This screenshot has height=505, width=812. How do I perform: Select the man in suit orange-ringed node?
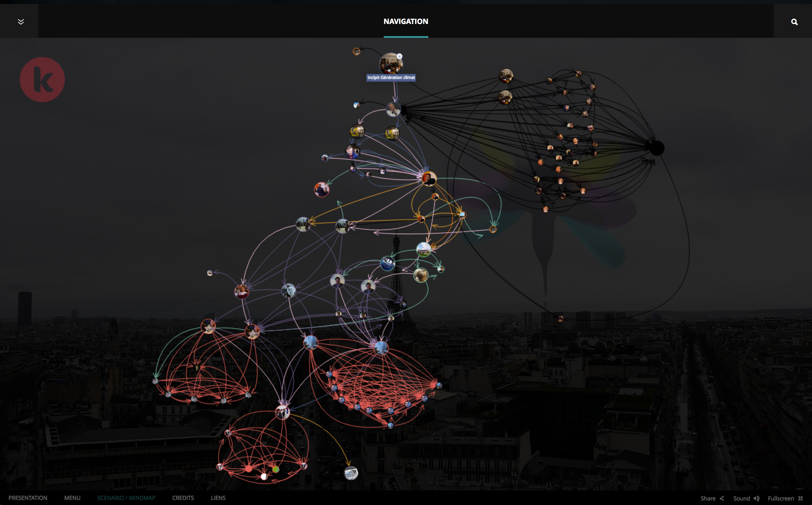(x=429, y=178)
